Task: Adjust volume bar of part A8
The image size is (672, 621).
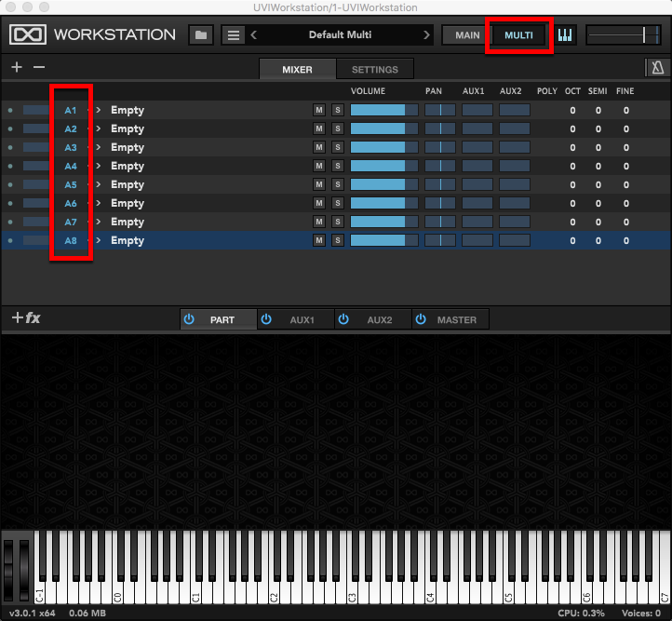Action: pyautogui.click(x=384, y=240)
